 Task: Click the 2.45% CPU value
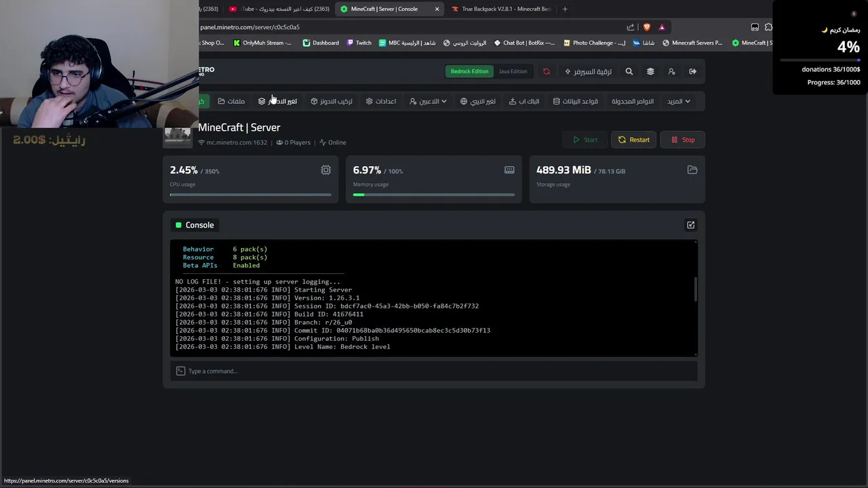click(184, 170)
